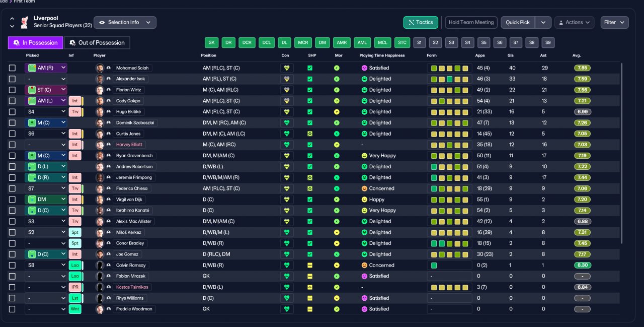Click Cody Gakpo's Int info badge
644x327 pixels.
(75, 101)
